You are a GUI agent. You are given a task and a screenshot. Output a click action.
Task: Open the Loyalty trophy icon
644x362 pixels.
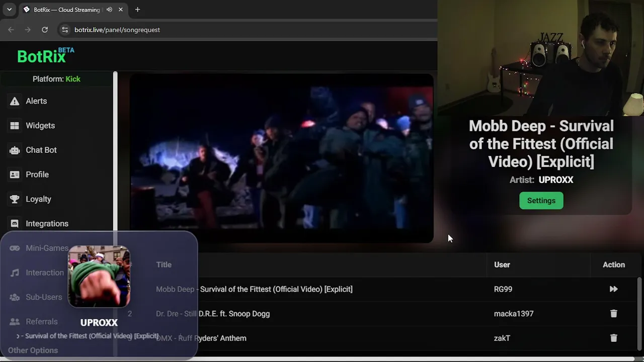15,199
